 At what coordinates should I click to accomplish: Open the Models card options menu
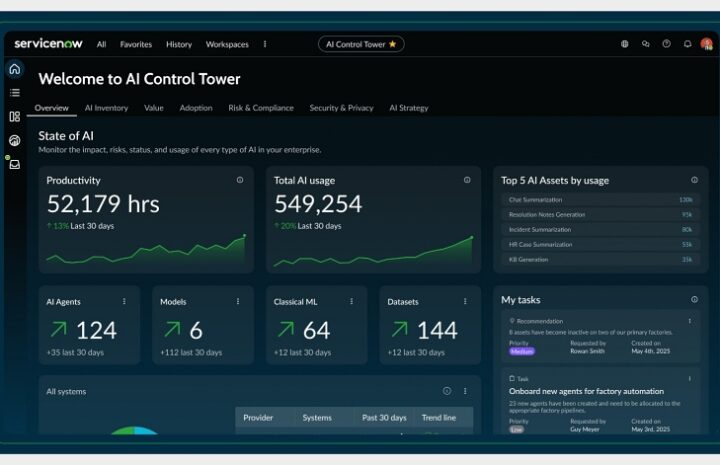(x=238, y=301)
